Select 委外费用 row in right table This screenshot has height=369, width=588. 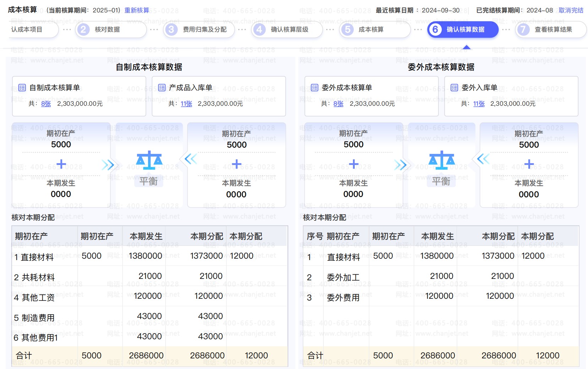coord(441,296)
